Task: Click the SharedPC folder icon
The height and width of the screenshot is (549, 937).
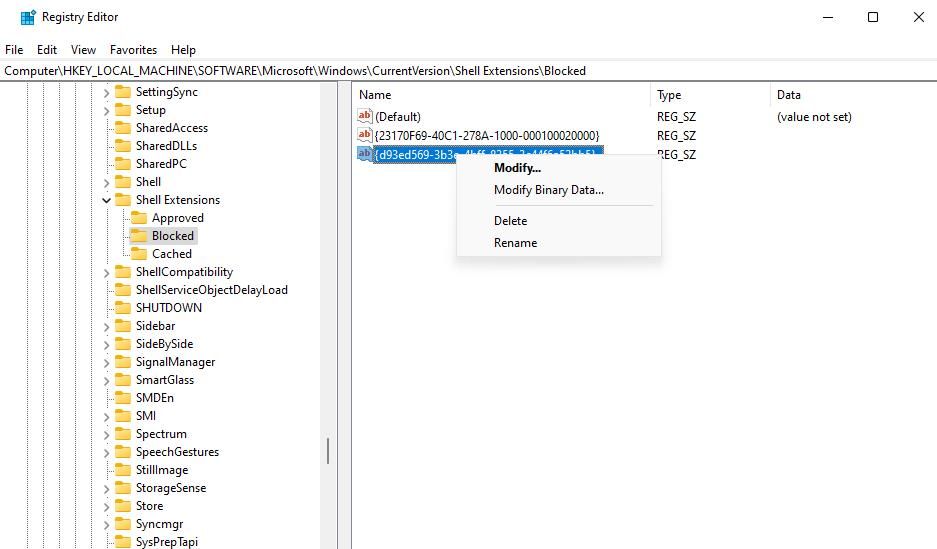Action: point(123,163)
